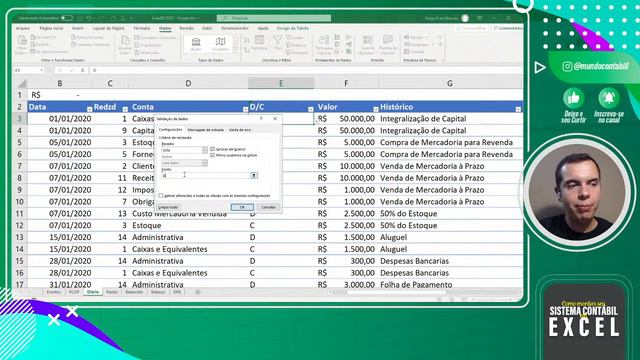Click the add new sheet plus icon
The width and height of the screenshot is (640, 360).
click(198, 292)
